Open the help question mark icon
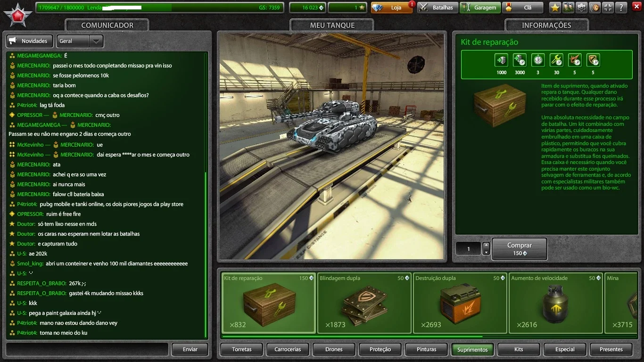 (x=621, y=8)
